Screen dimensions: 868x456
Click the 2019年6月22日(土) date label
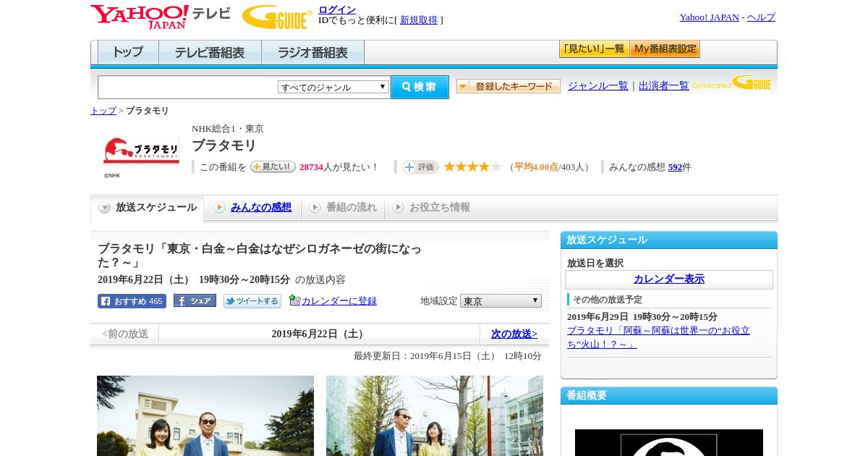[319, 334]
